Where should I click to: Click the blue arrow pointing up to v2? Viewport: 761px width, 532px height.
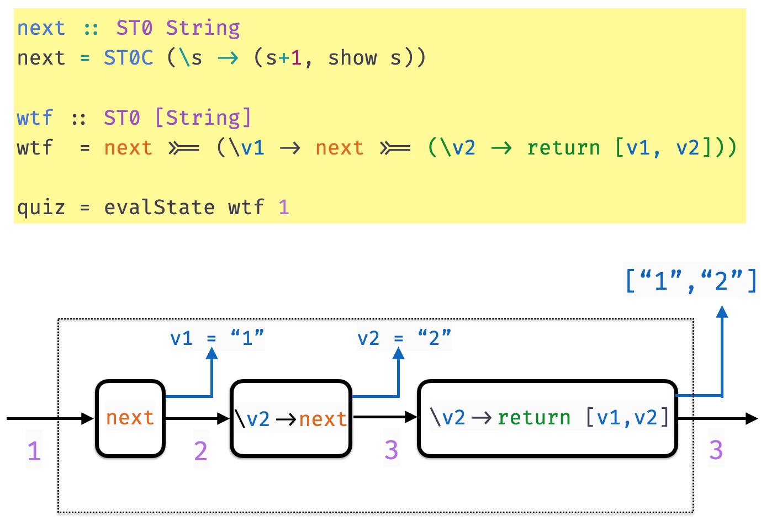(x=399, y=354)
